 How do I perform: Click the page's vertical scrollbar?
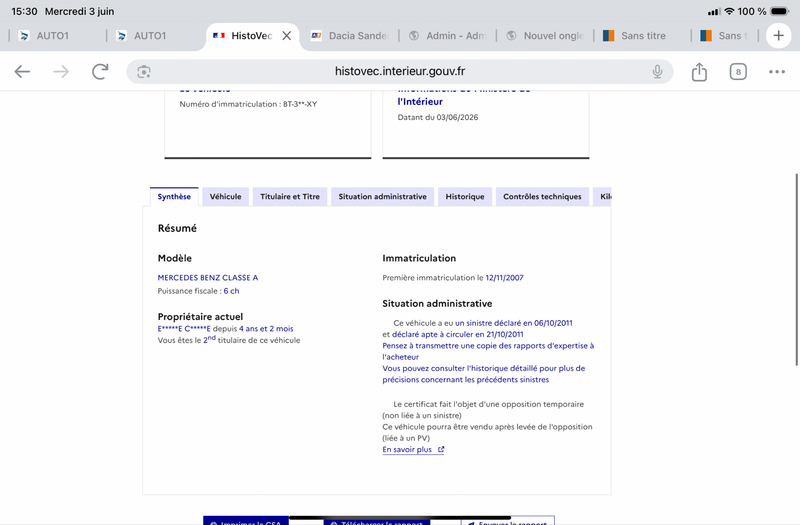(x=796, y=269)
